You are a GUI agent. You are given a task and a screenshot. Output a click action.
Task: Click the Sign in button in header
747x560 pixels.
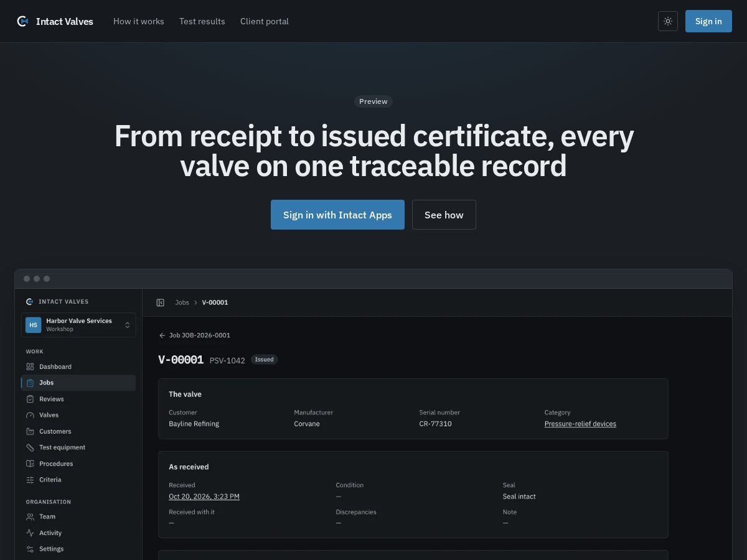(708, 21)
